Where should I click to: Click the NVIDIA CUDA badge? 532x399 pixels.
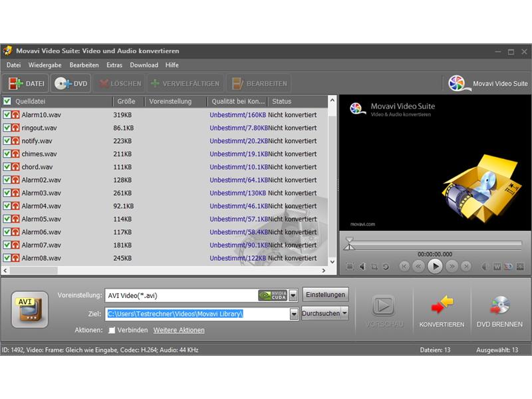pos(273,295)
